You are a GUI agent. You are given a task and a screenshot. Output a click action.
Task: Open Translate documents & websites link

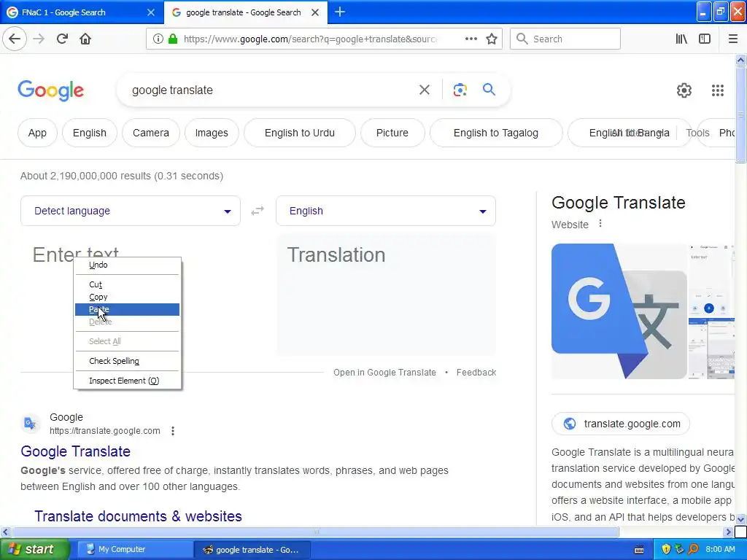138,516
